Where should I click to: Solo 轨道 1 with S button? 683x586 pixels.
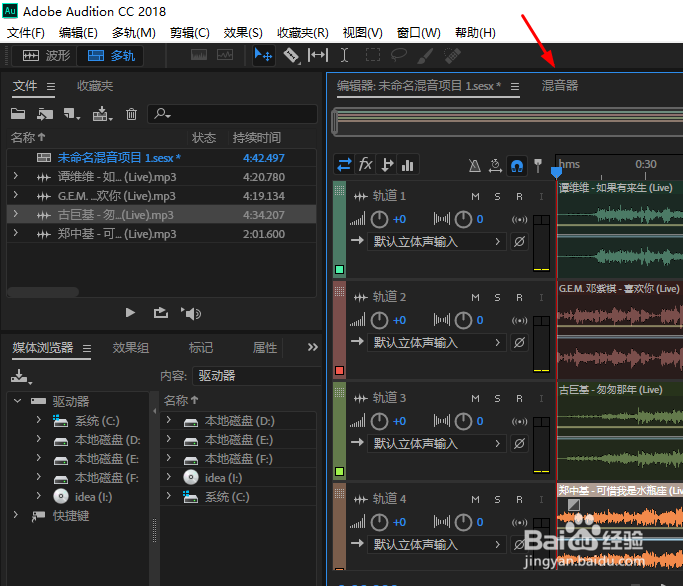497,196
